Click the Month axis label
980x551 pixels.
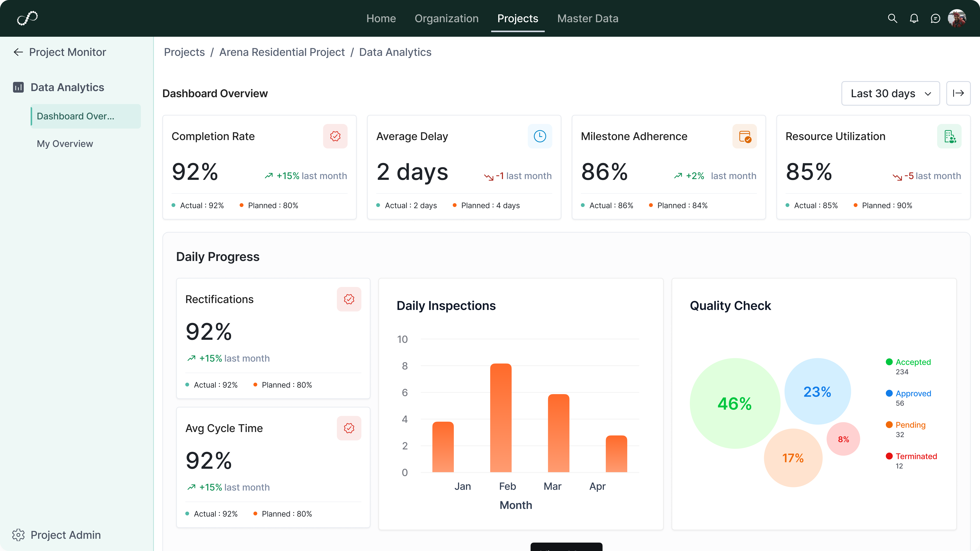516,505
